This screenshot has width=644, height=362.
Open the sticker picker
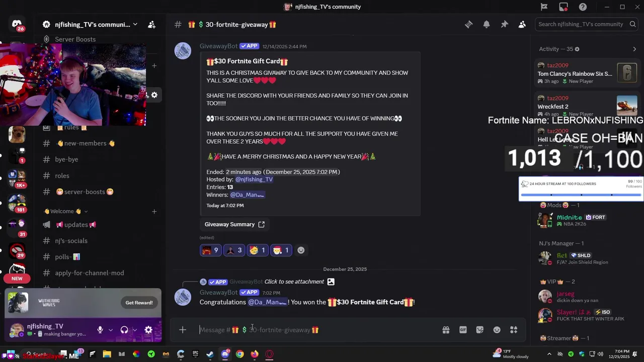click(480, 330)
